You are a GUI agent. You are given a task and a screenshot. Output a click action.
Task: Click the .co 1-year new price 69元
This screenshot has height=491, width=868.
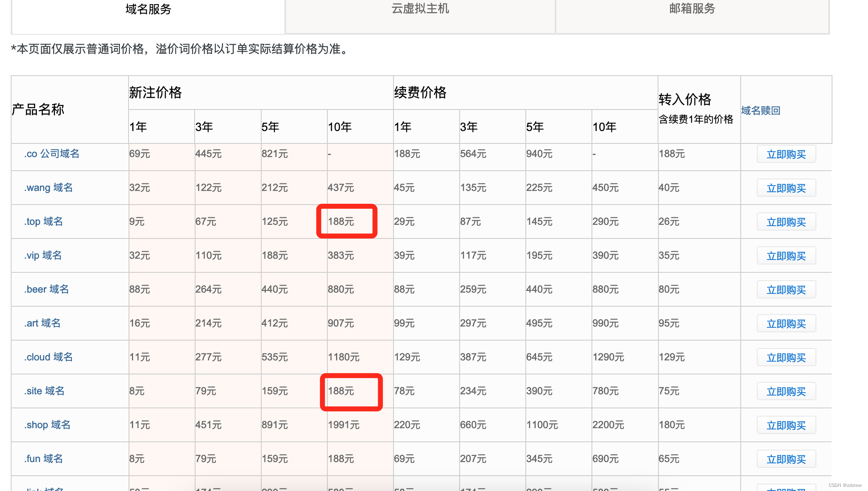coord(140,154)
